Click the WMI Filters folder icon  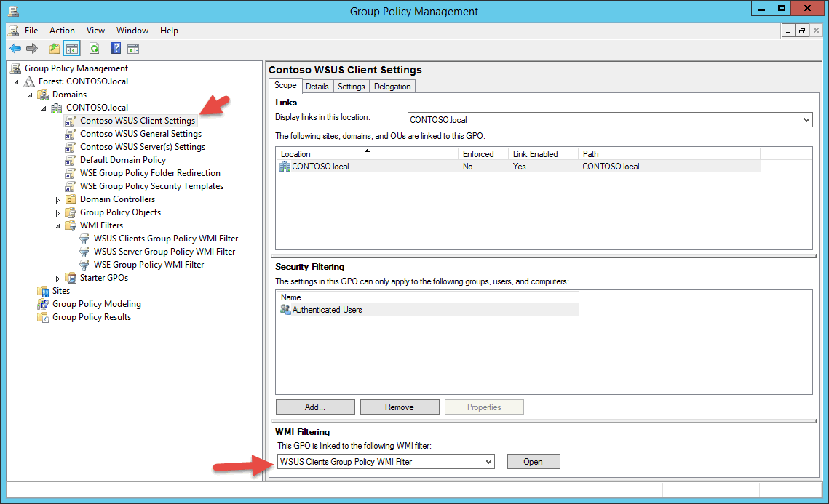click(71, 225)
